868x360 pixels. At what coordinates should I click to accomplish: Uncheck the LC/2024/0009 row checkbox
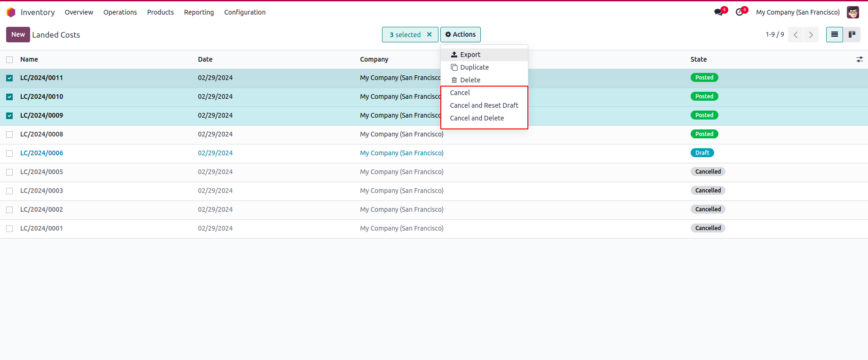tap(9, 116)
